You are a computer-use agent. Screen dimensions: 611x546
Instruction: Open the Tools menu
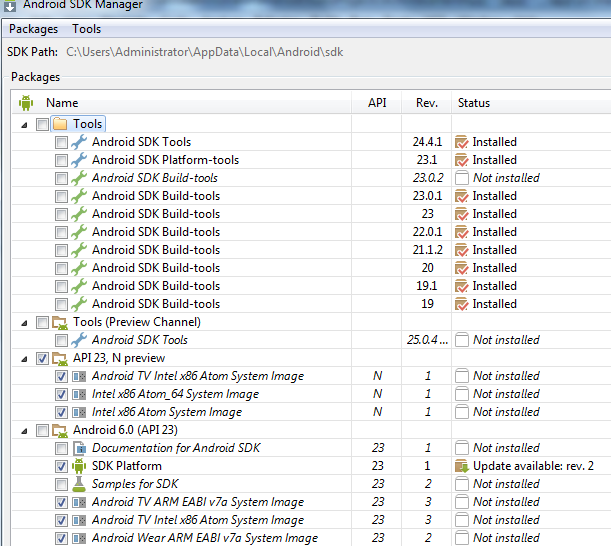[86, 29]
